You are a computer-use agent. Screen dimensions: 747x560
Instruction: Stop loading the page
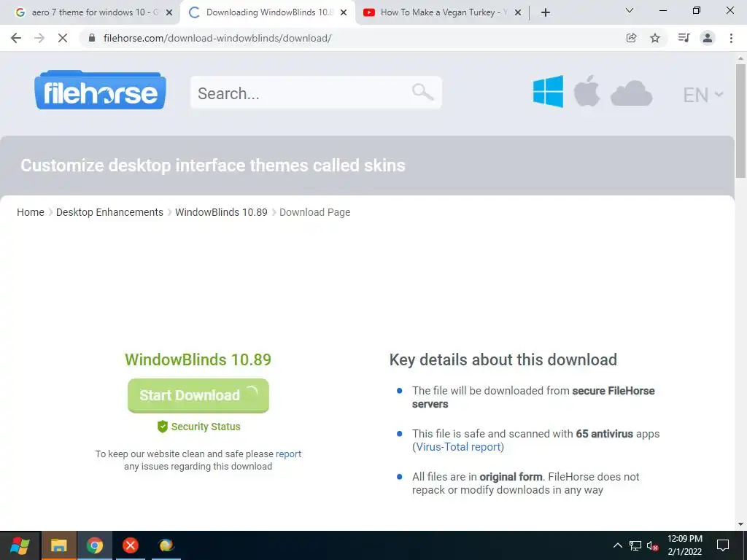pyautogui.click(x=63, y=38)
